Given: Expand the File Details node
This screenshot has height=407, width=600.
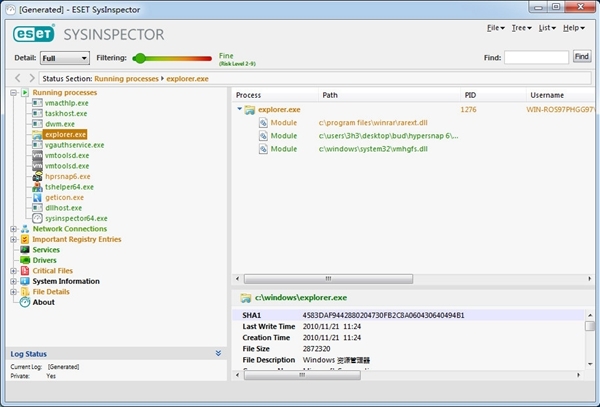Looking at the screenshot, I should (x=13, y=291).
